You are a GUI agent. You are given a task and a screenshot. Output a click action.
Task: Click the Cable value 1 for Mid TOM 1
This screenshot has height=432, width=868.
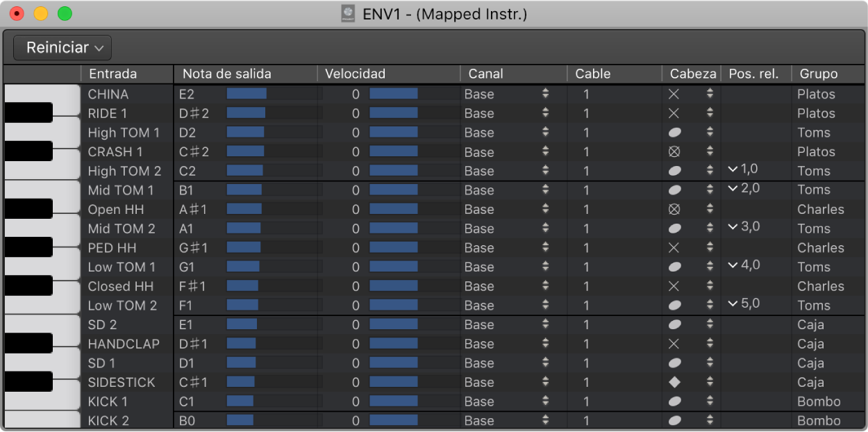(586, 190)
